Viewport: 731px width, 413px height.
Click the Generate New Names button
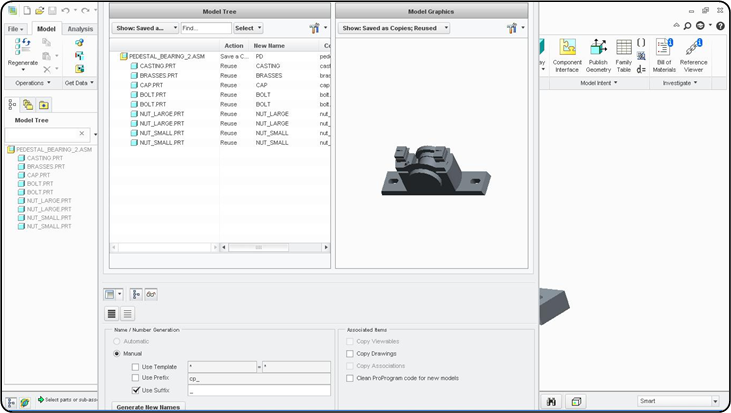148,407
